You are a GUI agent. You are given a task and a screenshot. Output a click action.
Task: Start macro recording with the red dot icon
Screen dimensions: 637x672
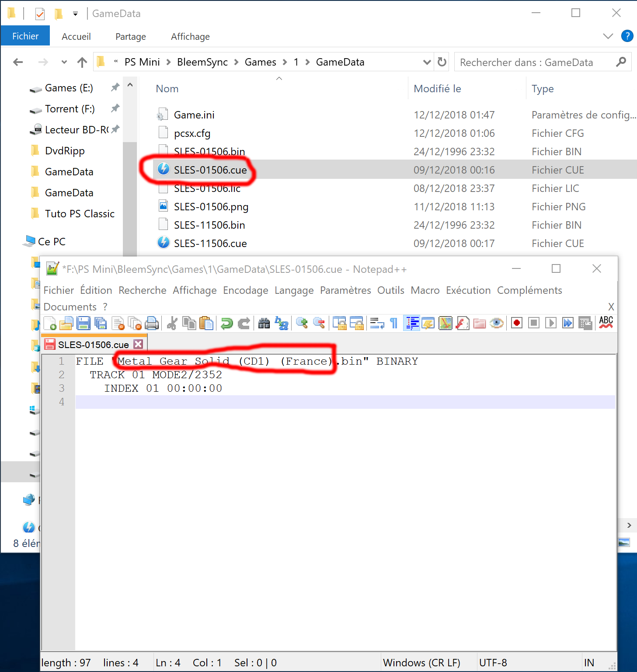pyautogui.click(x=517, y=323)
